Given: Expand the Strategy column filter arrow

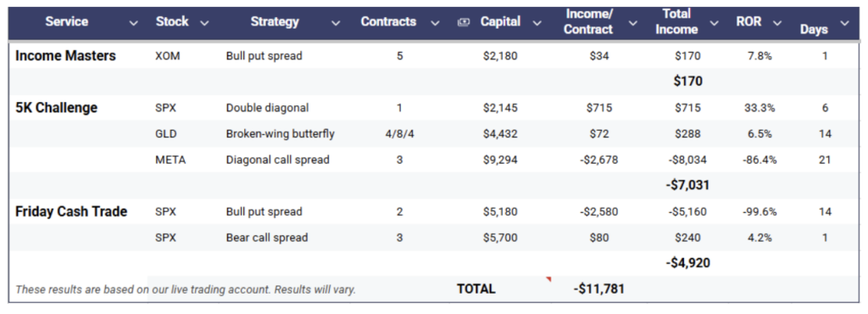Looking at the screenshot, I should pyautogui.click(x=336, y=23).
